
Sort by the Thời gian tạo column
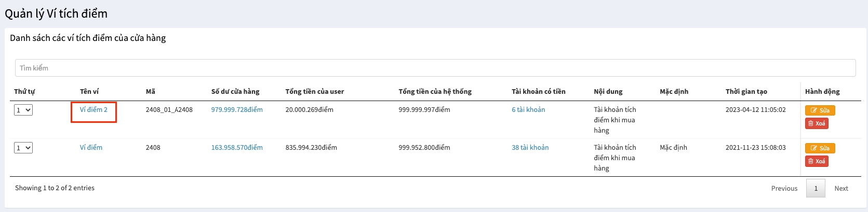point(746,92)
